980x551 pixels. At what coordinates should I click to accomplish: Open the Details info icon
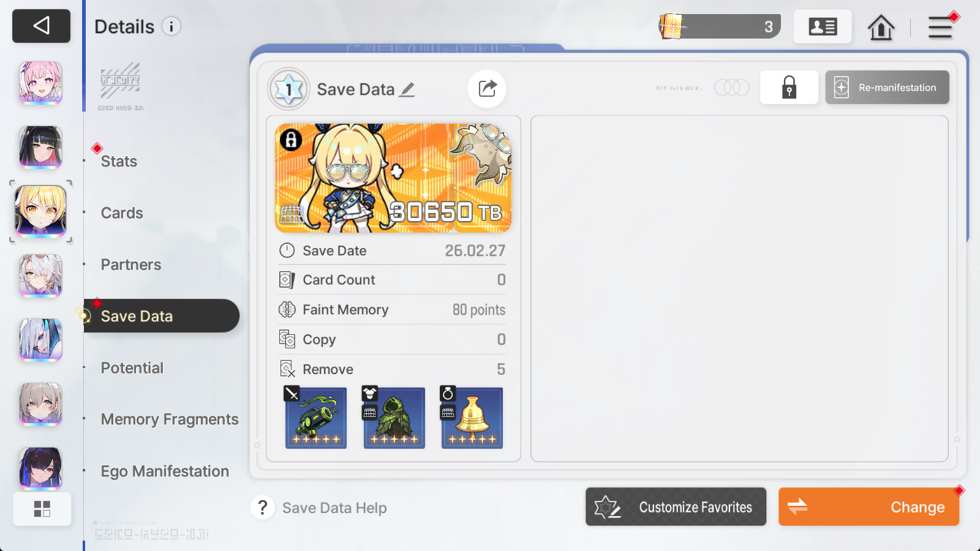pyautogui.click(x=171, y=26)
